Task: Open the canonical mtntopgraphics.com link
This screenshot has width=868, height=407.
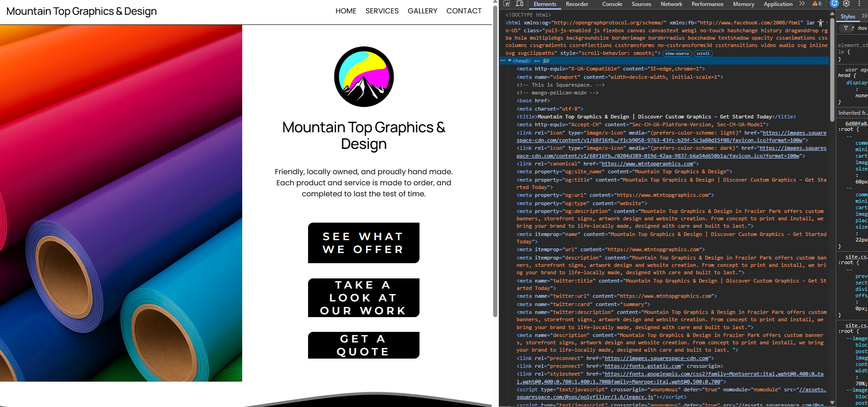Action: click(x=647, y=164)
